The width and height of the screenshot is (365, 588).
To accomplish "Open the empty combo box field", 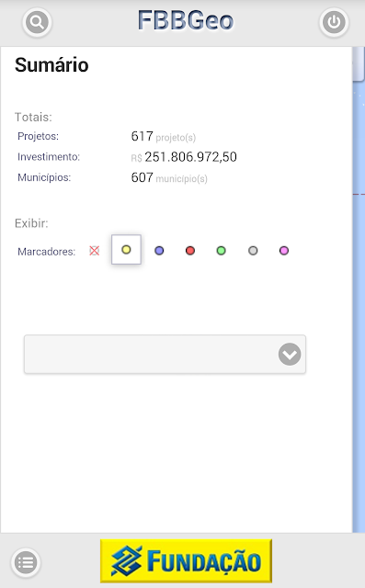I will point(165,355).
